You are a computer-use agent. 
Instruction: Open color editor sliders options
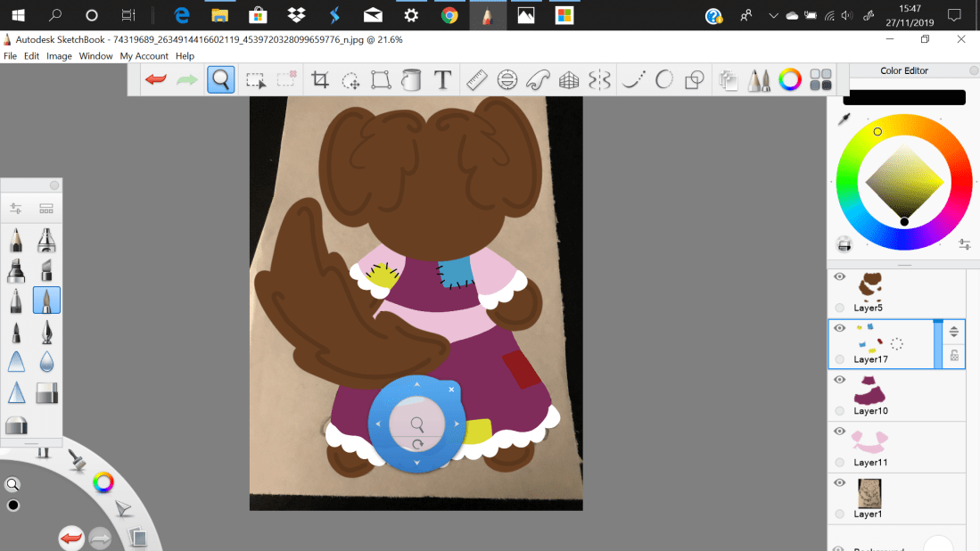point(964,244)
